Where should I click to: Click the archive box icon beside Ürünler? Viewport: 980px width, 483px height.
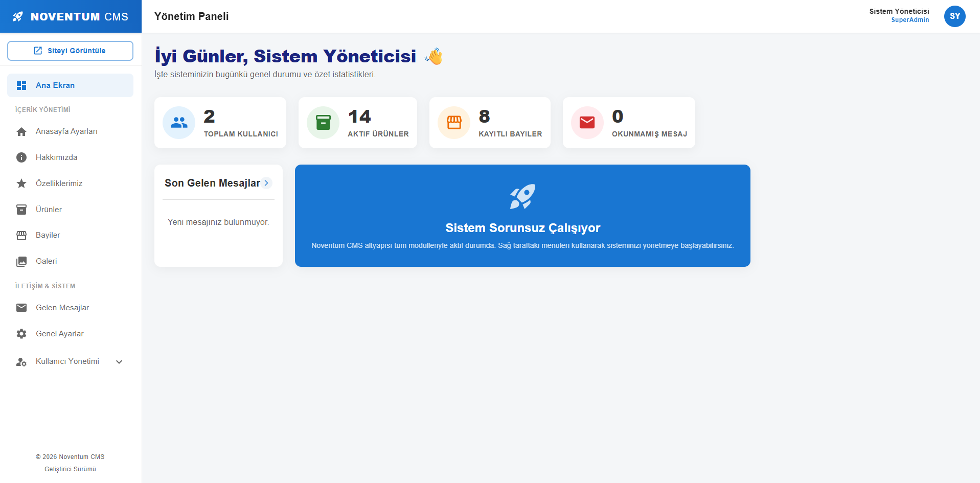point(21,210)
